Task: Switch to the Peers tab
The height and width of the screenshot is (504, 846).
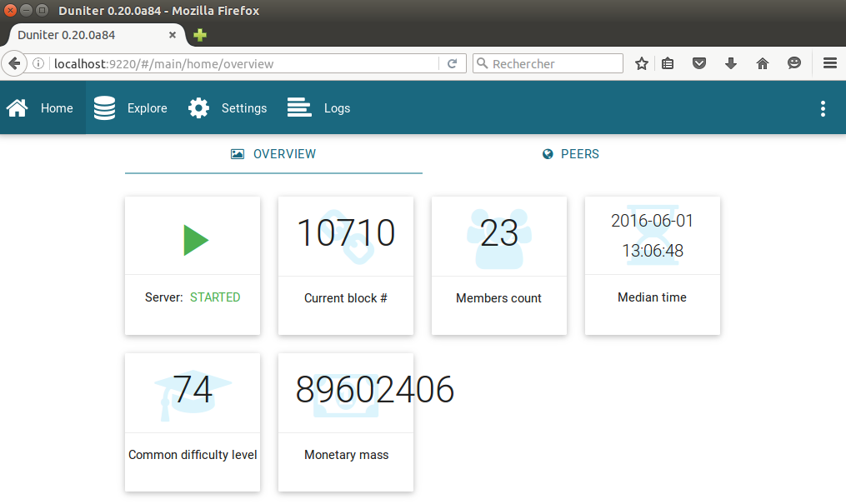Action: pos(571,154)
